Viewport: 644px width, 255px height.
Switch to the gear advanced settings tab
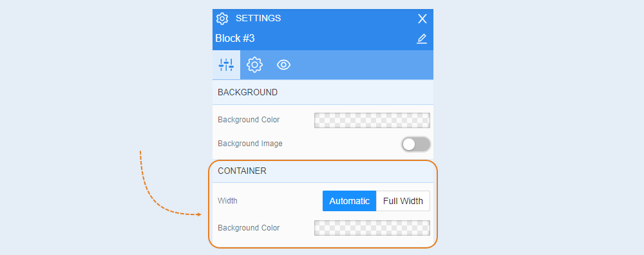pyautogui.click(x=254, y=65)
